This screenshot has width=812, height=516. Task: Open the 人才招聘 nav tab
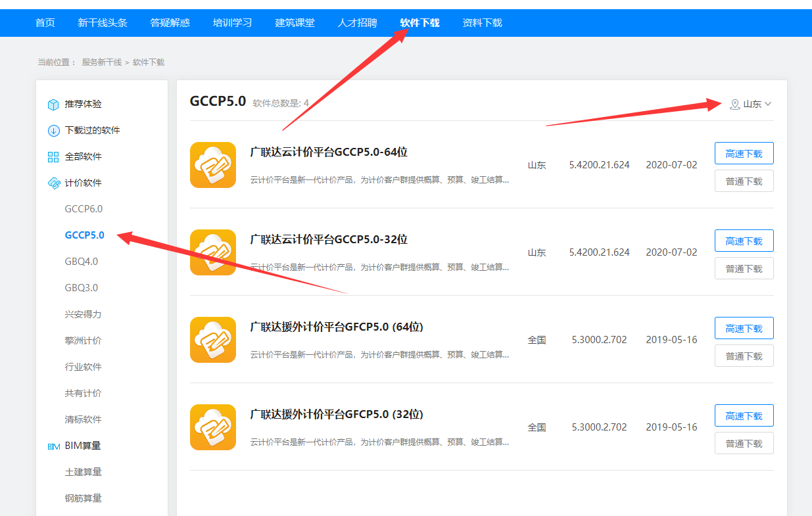[x=357, y=23]
